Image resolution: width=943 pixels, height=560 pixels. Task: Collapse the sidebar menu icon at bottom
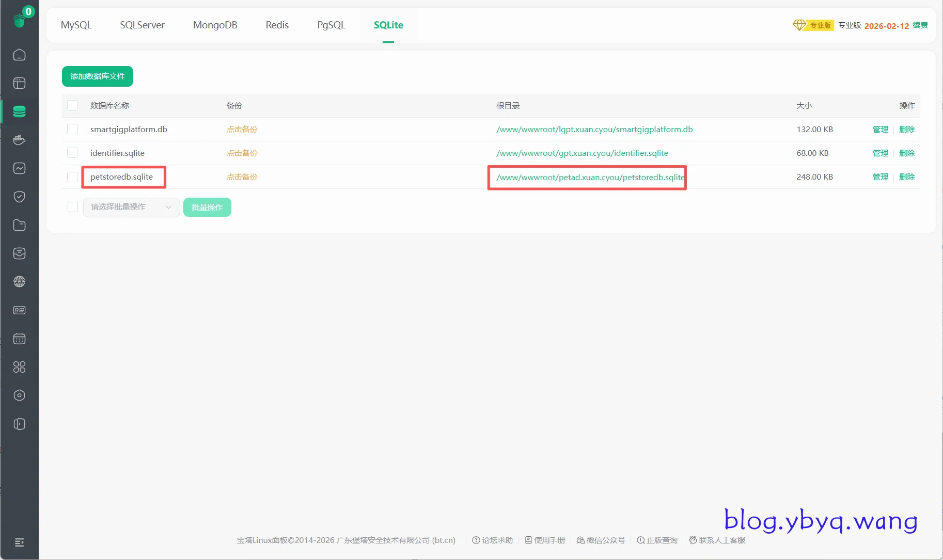(x=19, y=542)
